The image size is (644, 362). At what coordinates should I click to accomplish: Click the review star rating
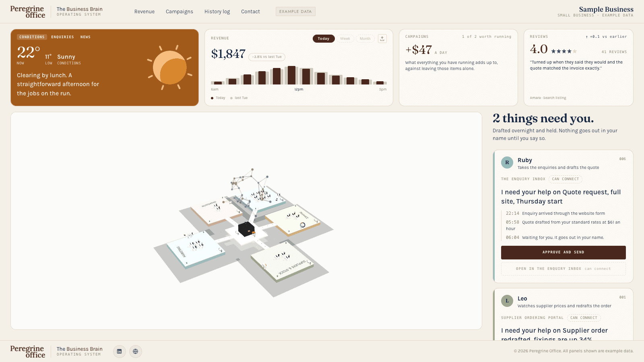[564, 51]
